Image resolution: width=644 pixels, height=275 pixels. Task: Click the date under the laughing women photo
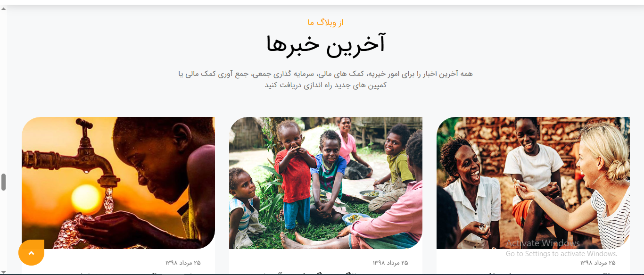(x=598, y=263)
